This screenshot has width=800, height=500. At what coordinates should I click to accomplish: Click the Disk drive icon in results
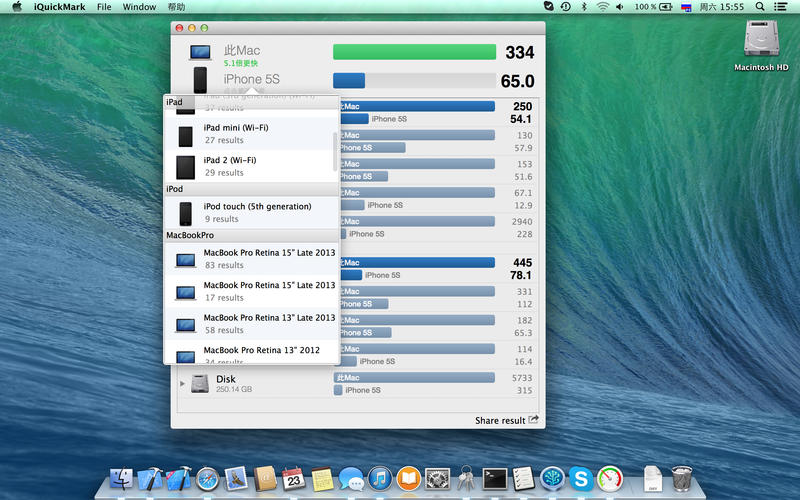tap(200, 384)
